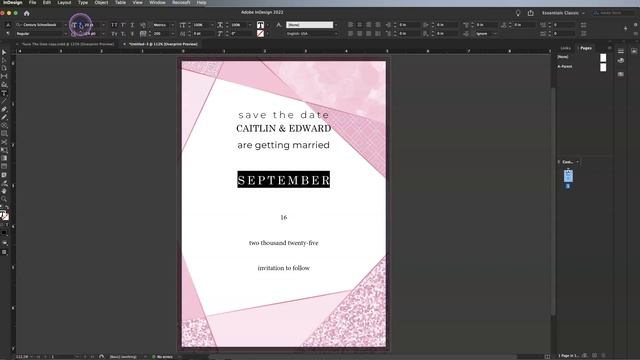Screen dimensions: 640x360
Task: Select the Hand tool
Action: tap(4, 191)
